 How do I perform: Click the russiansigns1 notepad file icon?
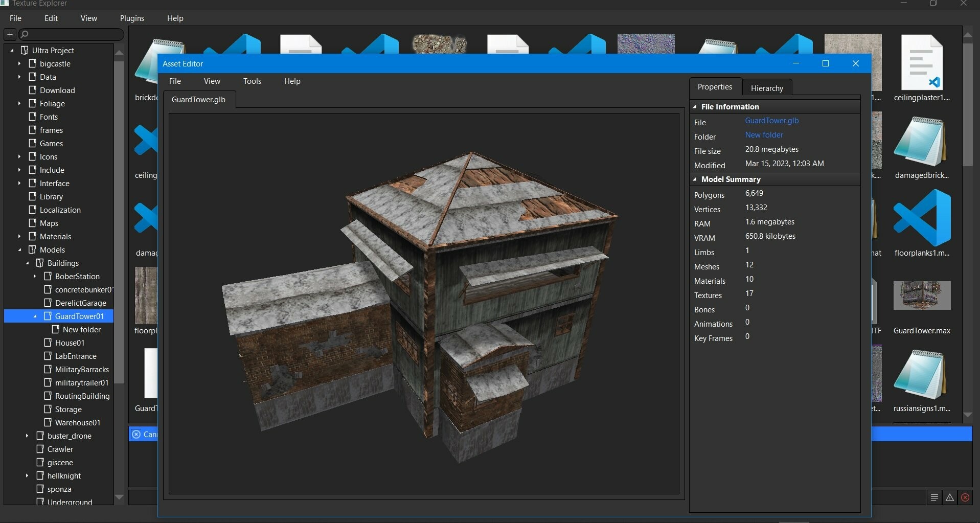tap(921, 374)
